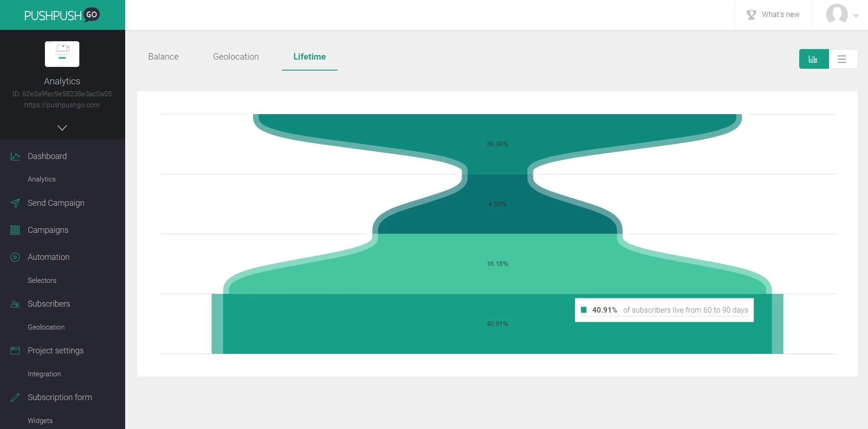Screen dimensions: 868x429
Task: Click the user avatar icon
Action: (x=837, y=14)
